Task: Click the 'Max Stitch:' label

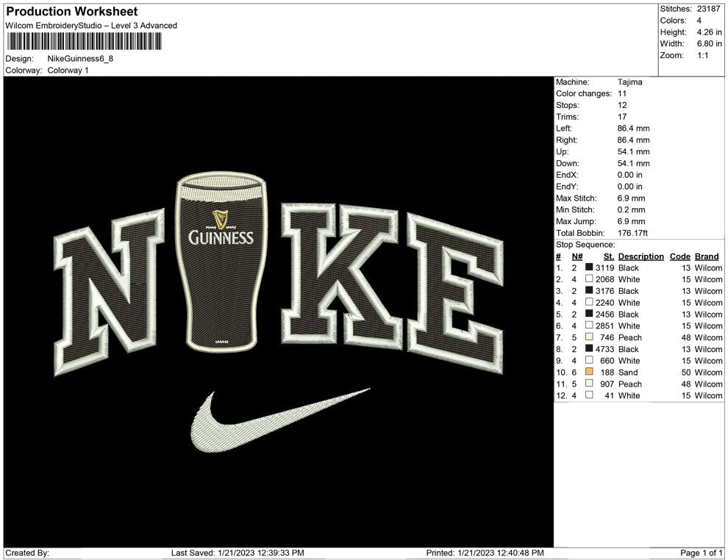Action: coord(577,198)
